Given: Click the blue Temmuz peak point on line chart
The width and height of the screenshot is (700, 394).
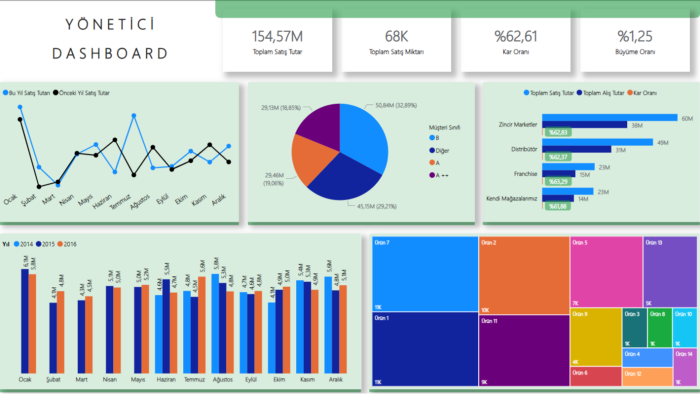Looking at the screenshot, I should coord(134,116).
